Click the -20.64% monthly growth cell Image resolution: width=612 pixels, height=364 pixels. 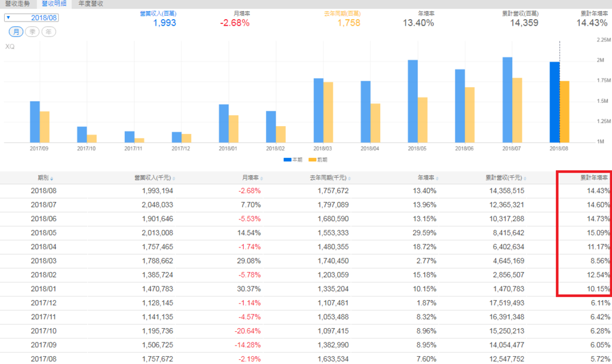point(248,331)
